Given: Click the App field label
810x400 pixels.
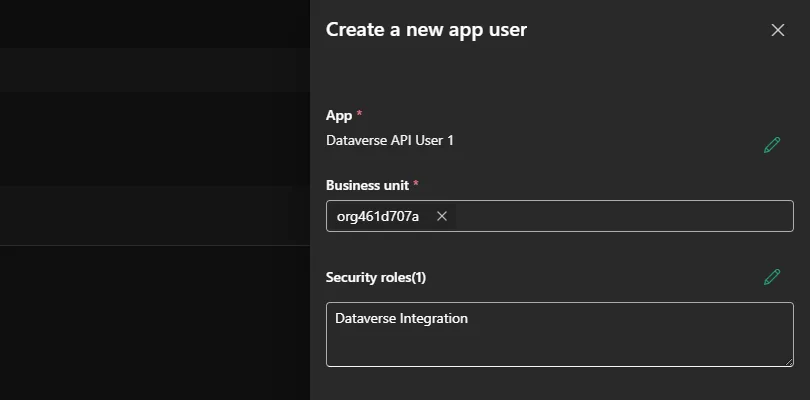Looking at the screenshot, I should (339, 115).
